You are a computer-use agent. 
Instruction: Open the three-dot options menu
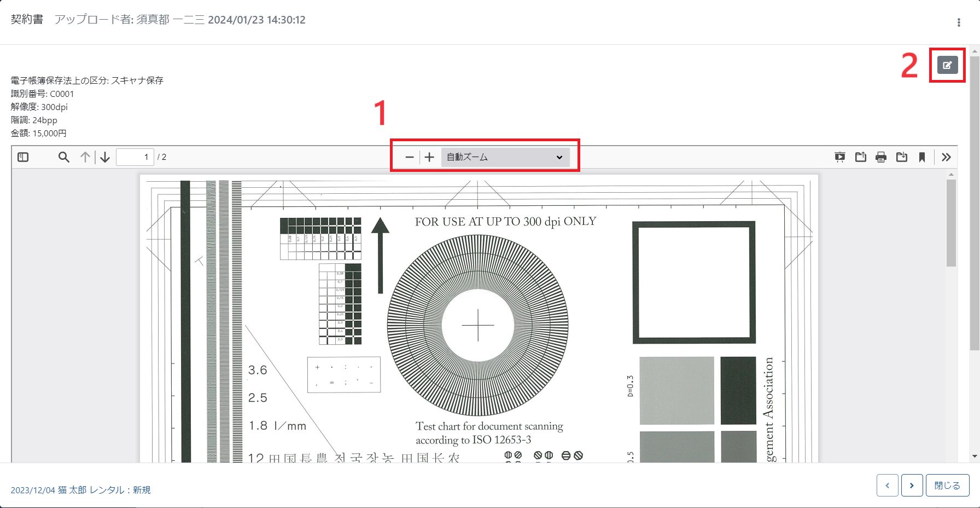(x=958, y=22)
